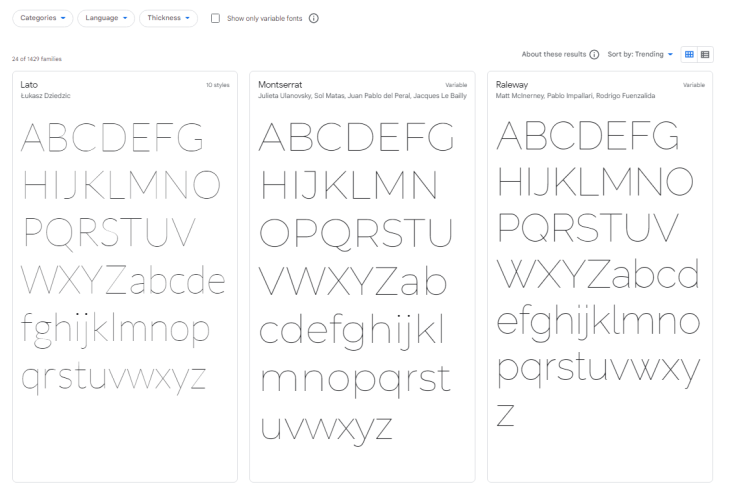Open the Lato font title
Screen dimensions: 743x491
click(29, 85)
